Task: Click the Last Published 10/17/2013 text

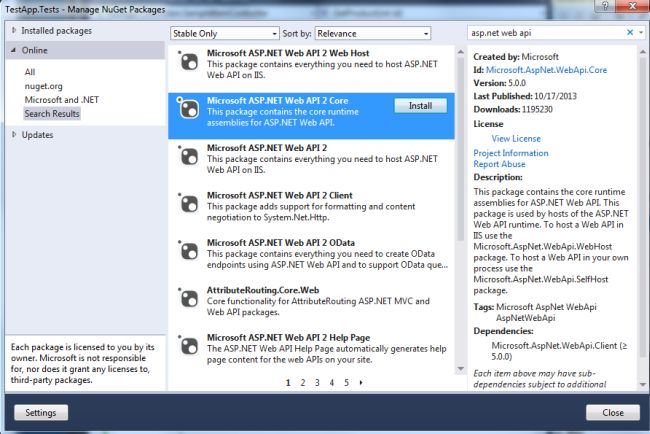Action: pos(525,96)
